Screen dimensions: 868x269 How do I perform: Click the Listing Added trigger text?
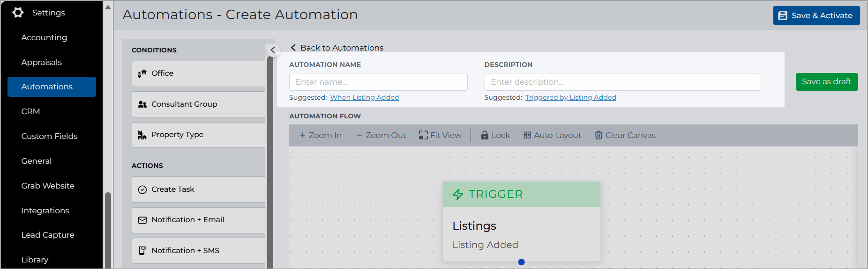pos(485,245)
